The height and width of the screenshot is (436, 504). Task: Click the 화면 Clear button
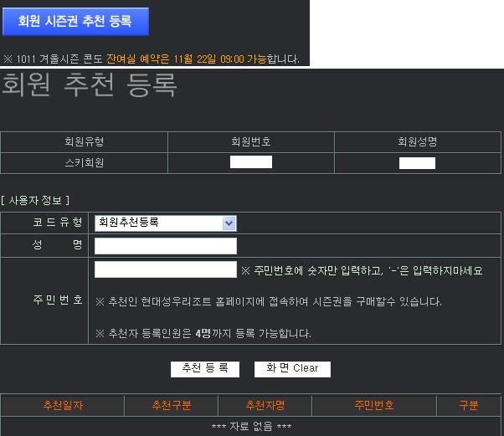click(x=293, y=368)
